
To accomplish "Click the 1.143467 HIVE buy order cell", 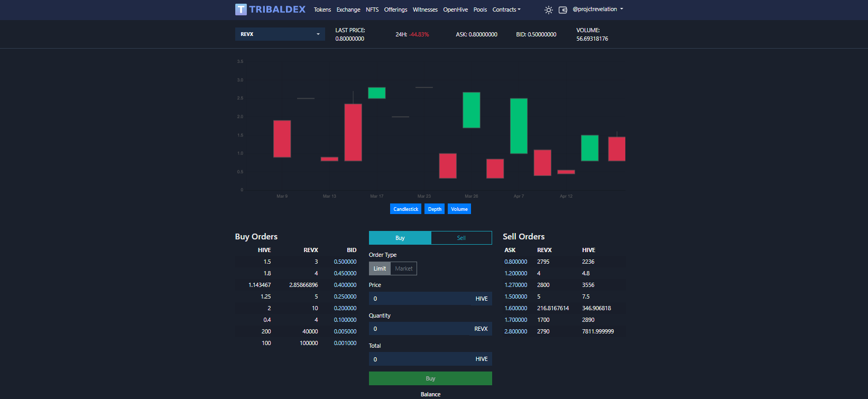I will tap(260, 285).
